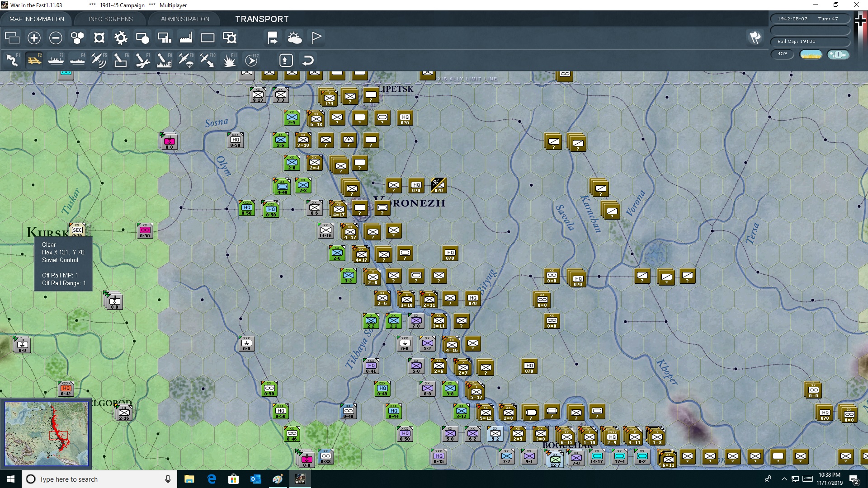
Task: Switch to the INFO SCREENS tab
Action: pos(111,19)
